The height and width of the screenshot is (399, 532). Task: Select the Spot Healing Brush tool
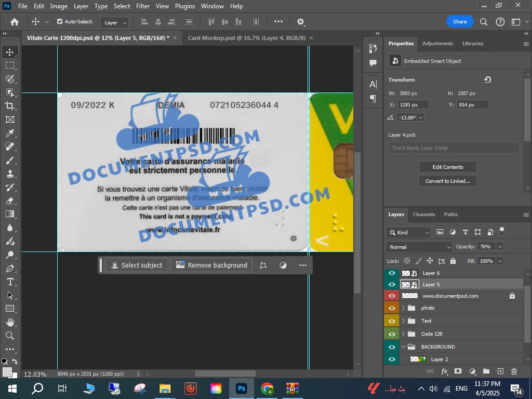(10, 147)
